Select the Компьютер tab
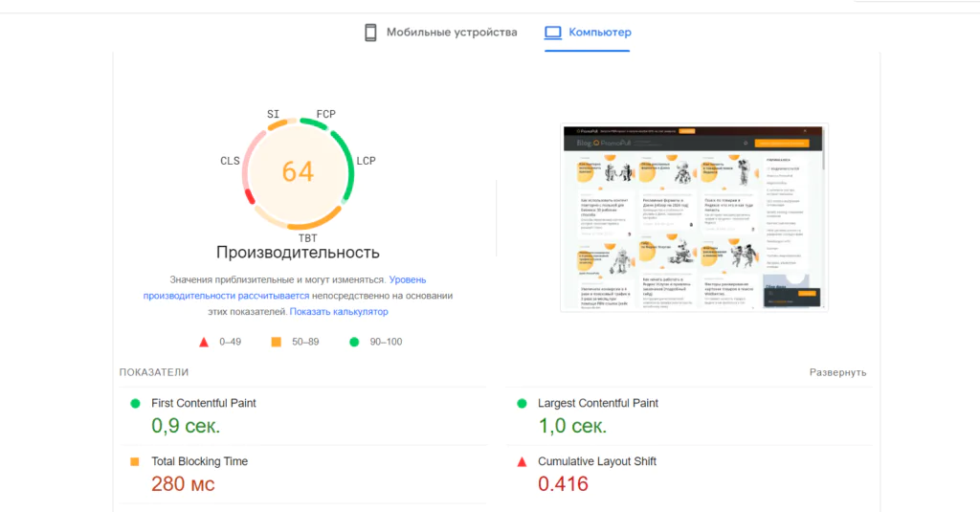Image resolution: width=980 pixels, height=512 pixels. [588, 33]
